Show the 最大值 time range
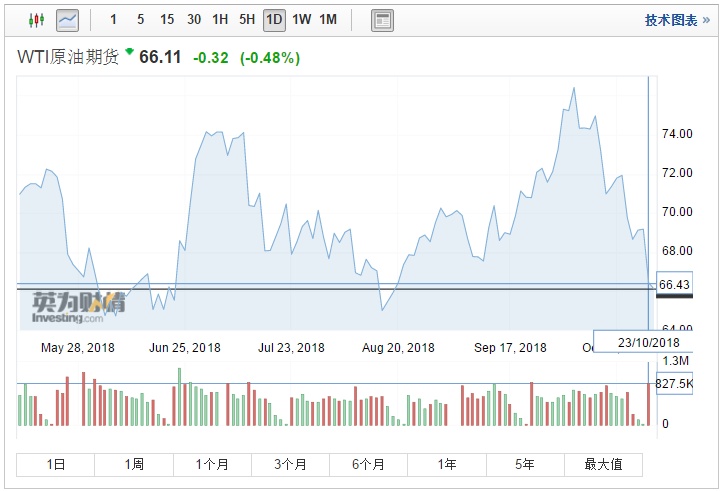 tap(603, 464)
